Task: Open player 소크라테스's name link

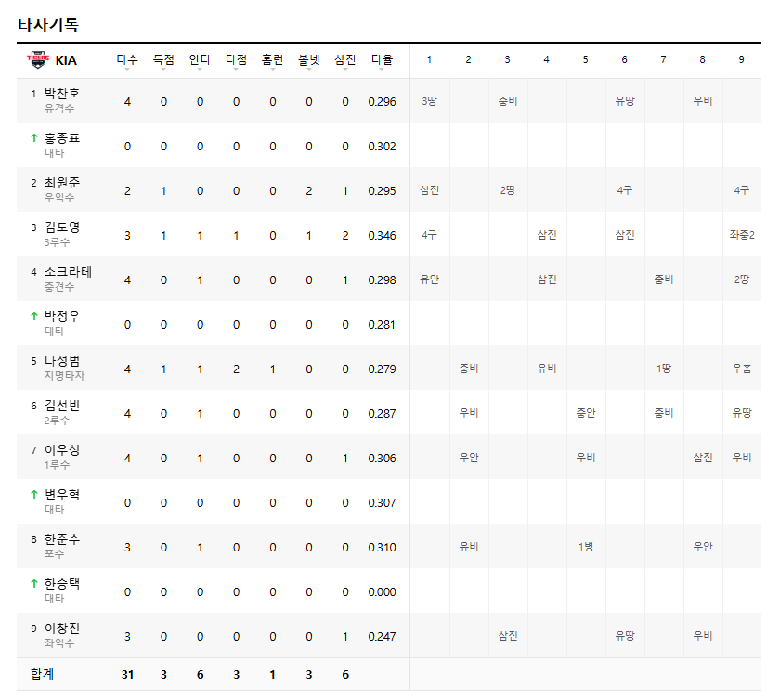Action: pos(68,271)
